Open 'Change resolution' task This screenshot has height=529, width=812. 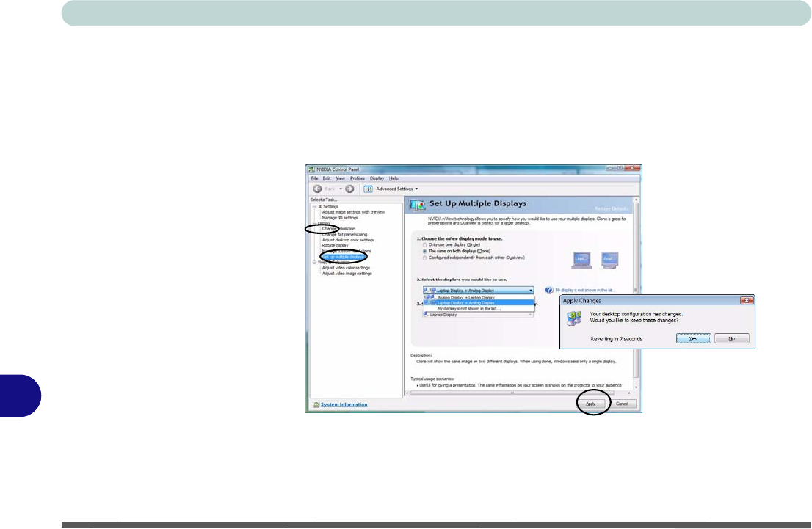[x=338, y=229]
